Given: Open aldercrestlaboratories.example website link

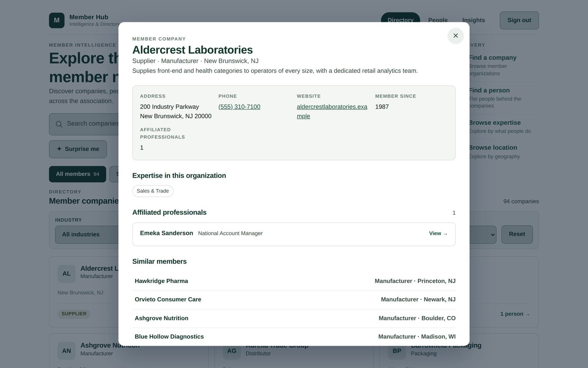Looking at the screenshot, I should (332, 112).
